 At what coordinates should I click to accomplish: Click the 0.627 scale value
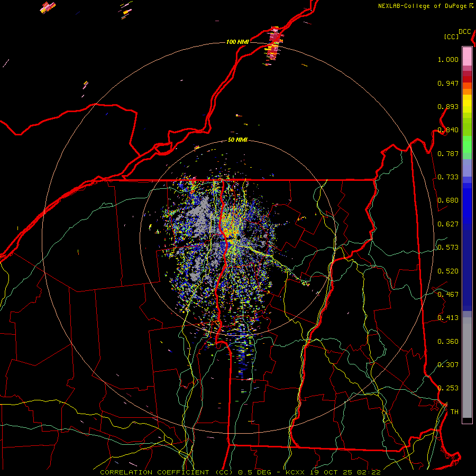point(448,224)
